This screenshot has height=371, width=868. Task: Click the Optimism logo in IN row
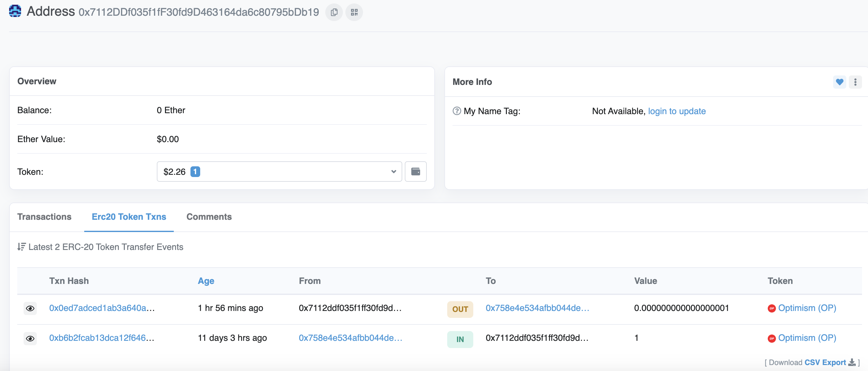tap(772, 338)
